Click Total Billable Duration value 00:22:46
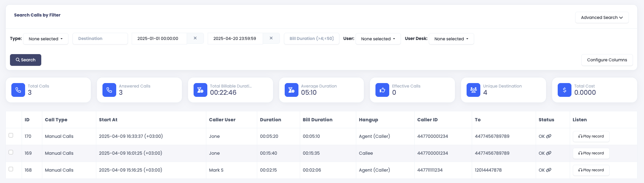Image resolution: width=644 pixels, height=183 pixels. [x=223, y=93]
